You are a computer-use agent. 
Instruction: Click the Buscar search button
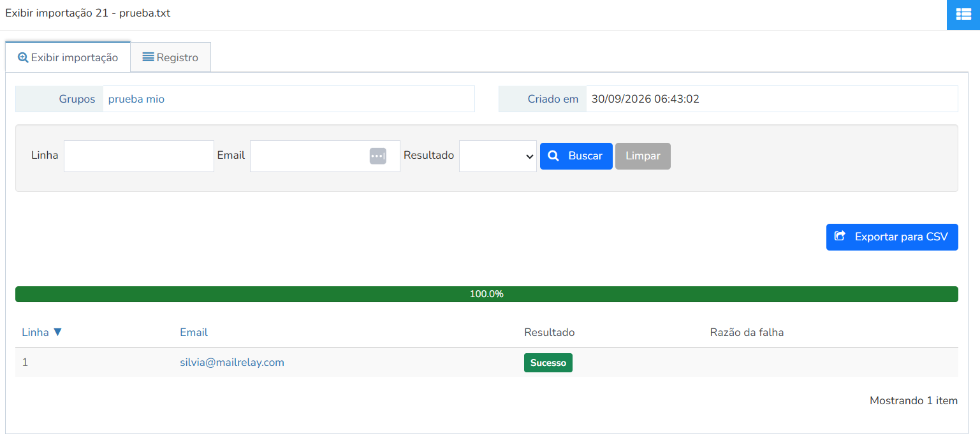tap(576, 156)
